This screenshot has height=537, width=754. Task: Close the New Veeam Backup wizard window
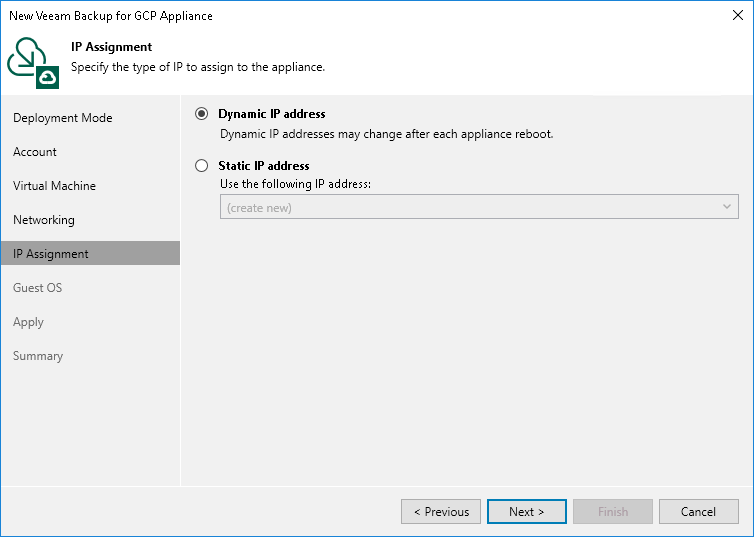tap(738, 15)
